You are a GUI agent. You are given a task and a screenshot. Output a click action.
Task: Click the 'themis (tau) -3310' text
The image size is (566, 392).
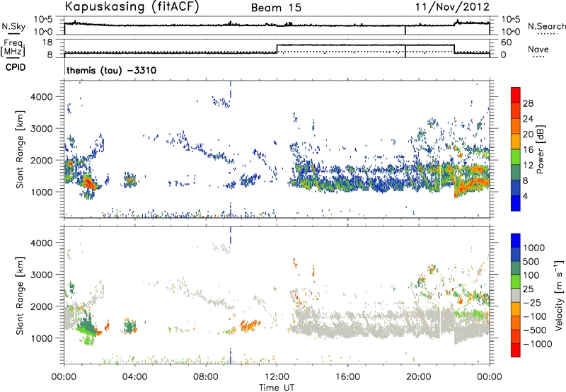[112, 70]
